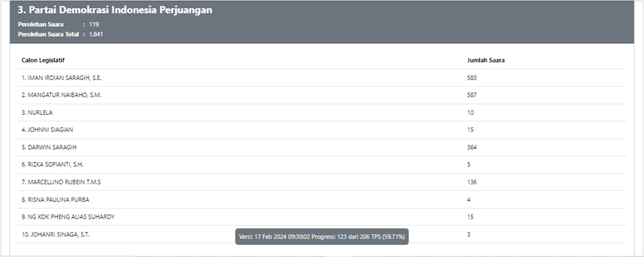
Task: Select MARCELLINO RUBEIN T.M.S row
Action: [322, 182]
